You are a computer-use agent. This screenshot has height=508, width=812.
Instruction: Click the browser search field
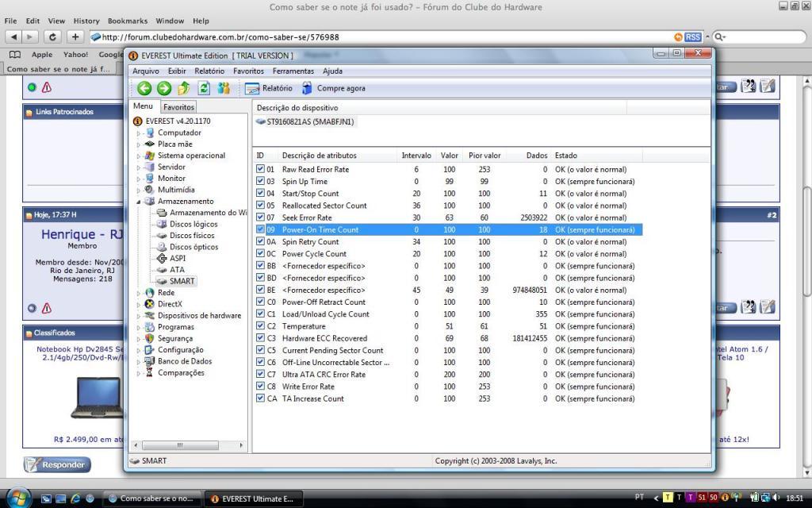coord(759,37)
